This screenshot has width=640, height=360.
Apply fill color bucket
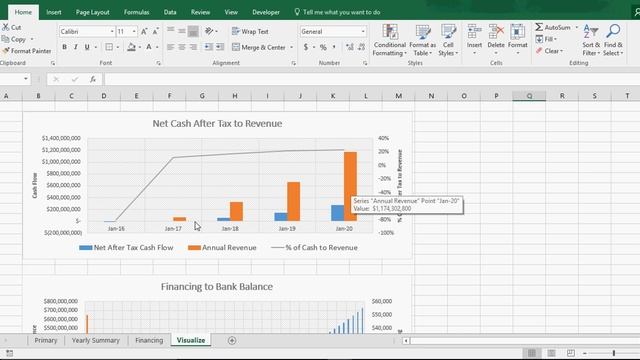(x=131, y=47)
